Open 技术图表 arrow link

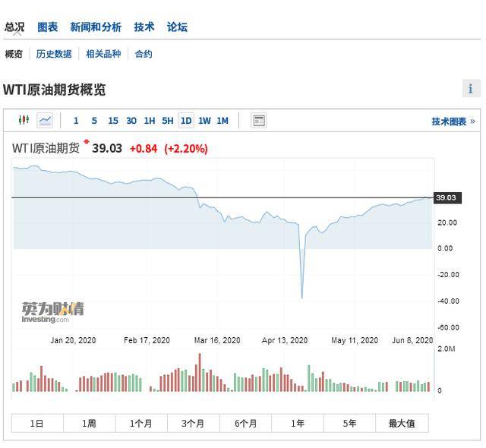[453, 121]
